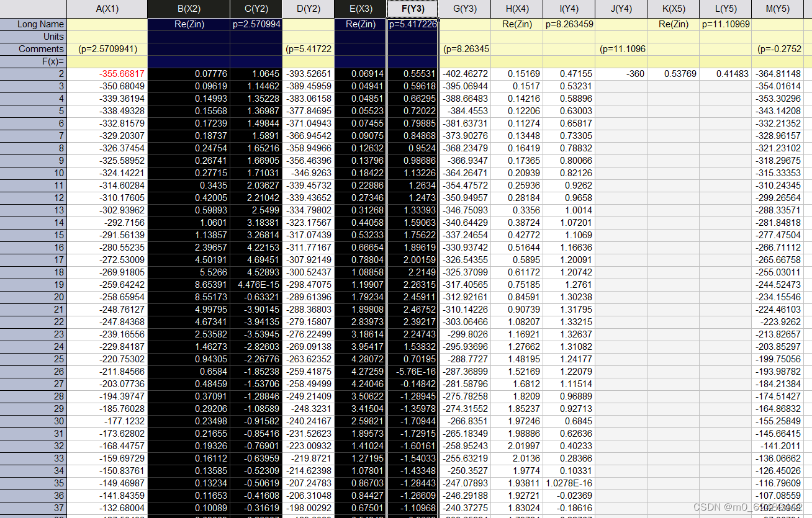The width and height of the screenshot is (812, 518).
Task: Click Long Name cell Re(Zin) in column H
Action: 517,24
